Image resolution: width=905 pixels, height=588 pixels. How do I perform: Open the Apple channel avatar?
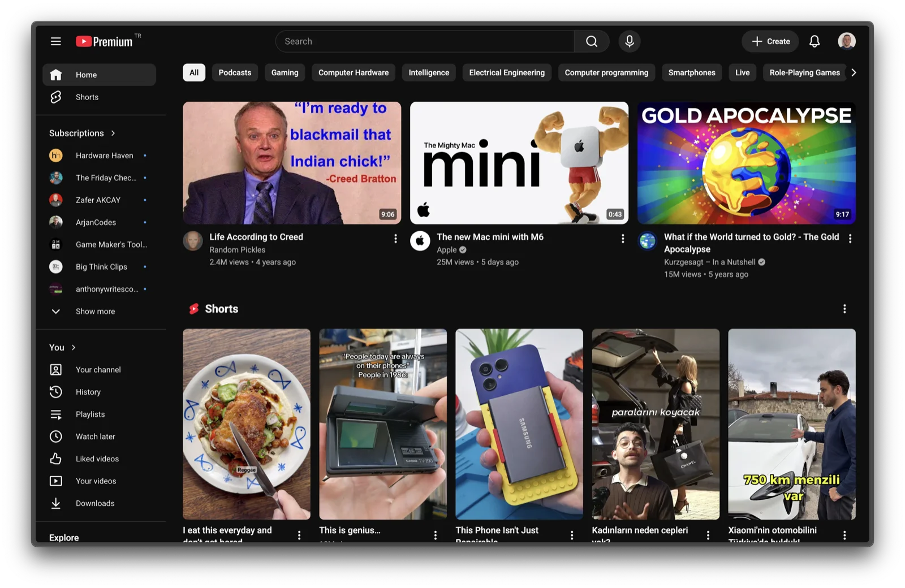click(x=420, y=241)
